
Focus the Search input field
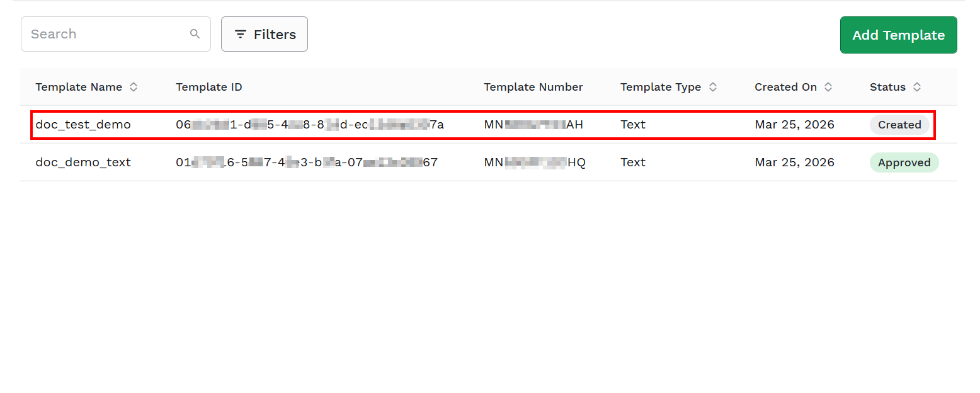coord(116,34)
